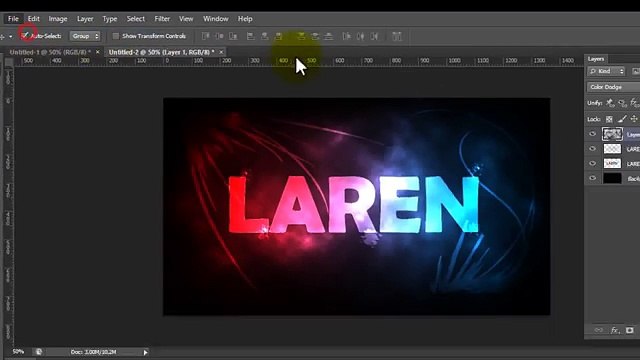The width and height of the screenshot is (640, 360).
Task: Select the Layers panel tab
Action: [x=596, y=59]
